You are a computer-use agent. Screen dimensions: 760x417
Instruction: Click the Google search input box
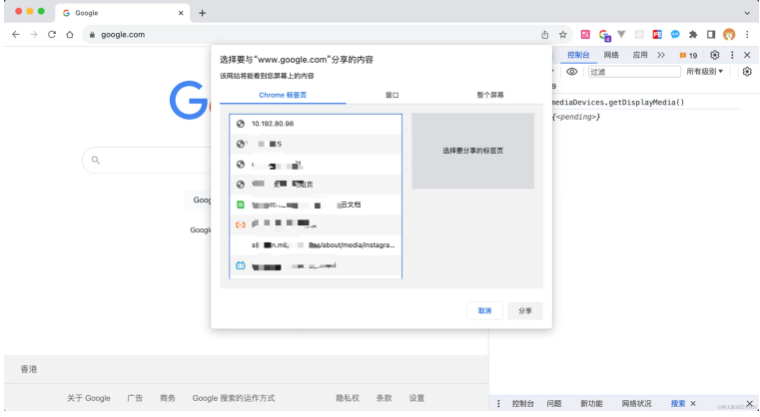pyautogui.click(x=148, y=160)
